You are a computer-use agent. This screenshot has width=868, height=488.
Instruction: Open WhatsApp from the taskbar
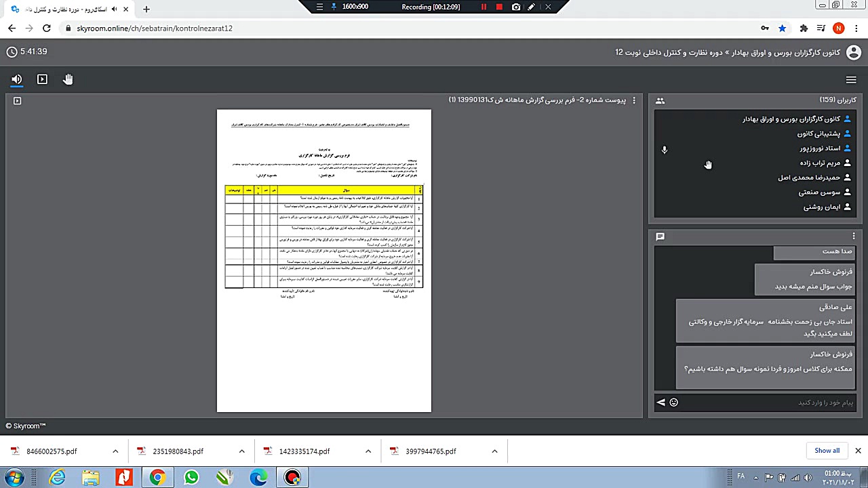pos(191,478)
